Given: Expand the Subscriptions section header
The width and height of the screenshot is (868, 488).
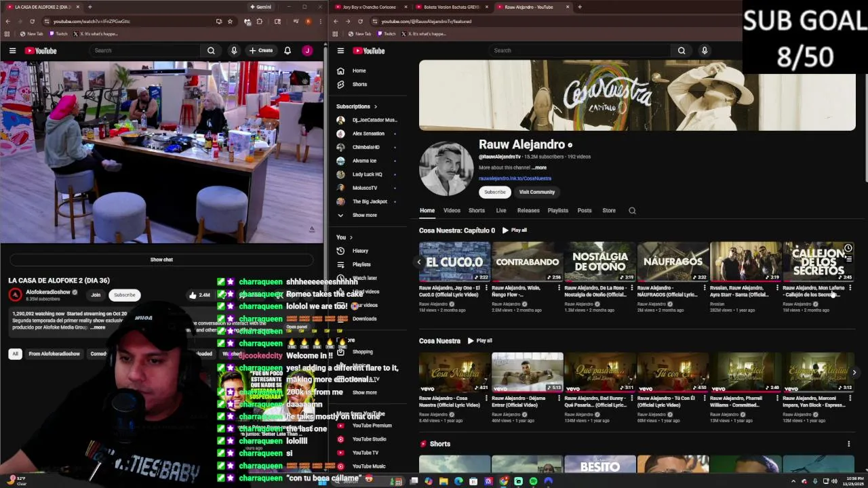Looking at the screenshot, I should pyautogui.click(x=357, y=106).
